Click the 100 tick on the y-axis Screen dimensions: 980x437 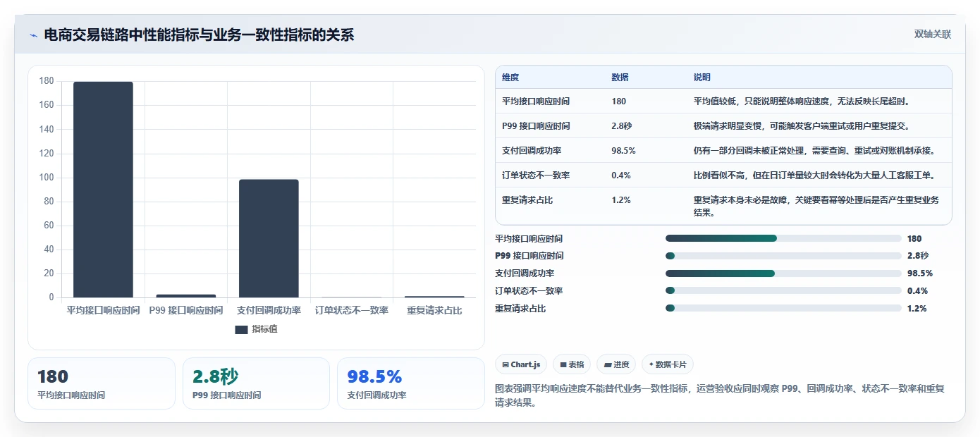47,178
